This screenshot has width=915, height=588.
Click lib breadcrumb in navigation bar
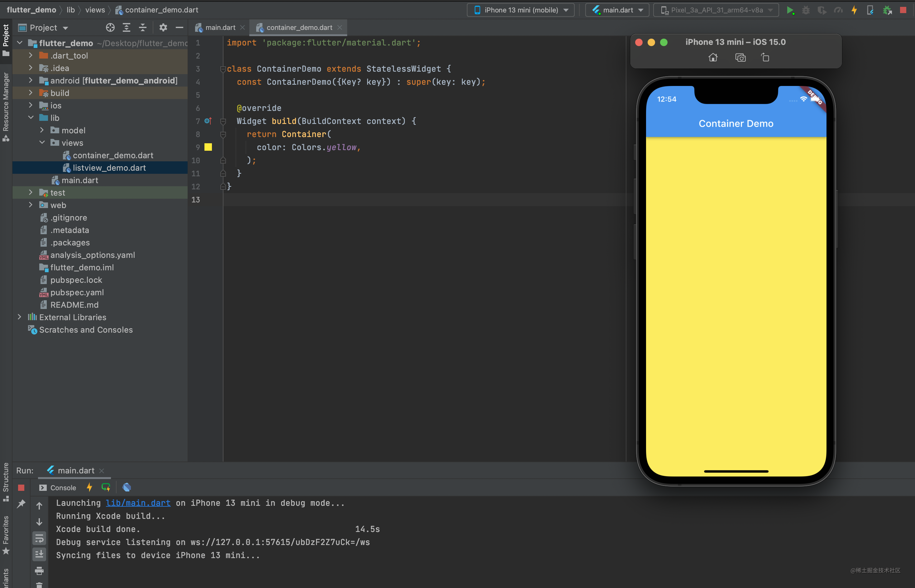[71, 10]
